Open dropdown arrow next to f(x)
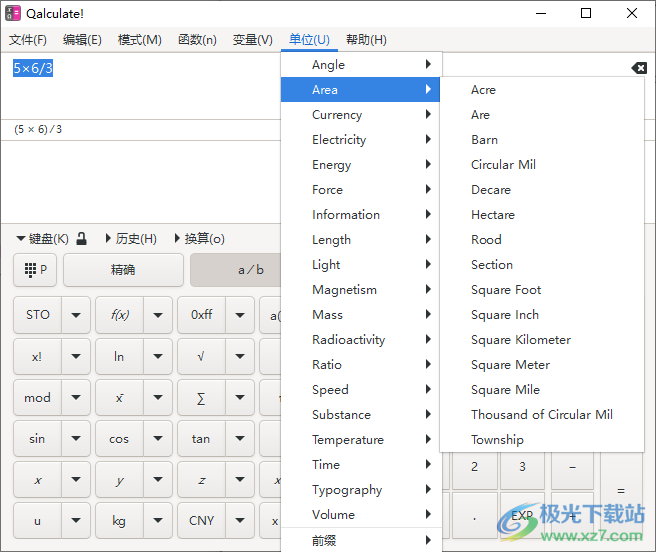This screenshot has width=656, height=552. 158,315
